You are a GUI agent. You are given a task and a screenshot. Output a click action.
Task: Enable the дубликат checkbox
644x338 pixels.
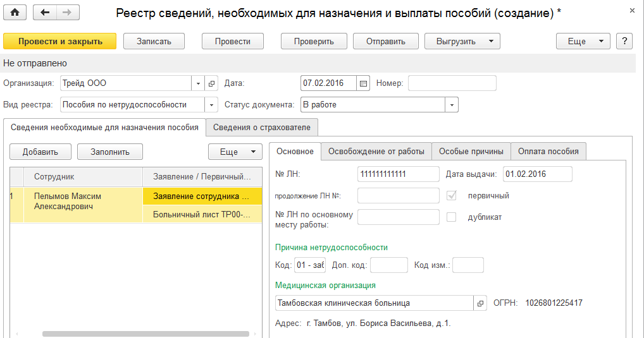coord(452,217)
